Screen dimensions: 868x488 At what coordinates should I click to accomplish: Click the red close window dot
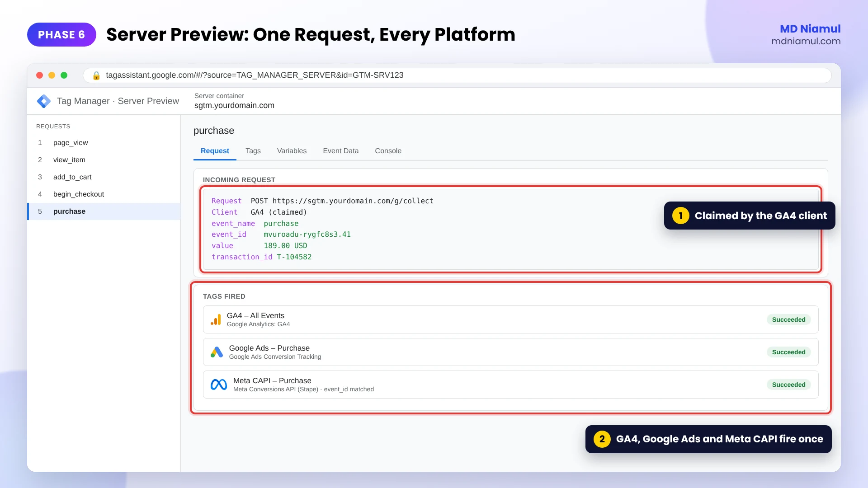[x=40, y=75]
